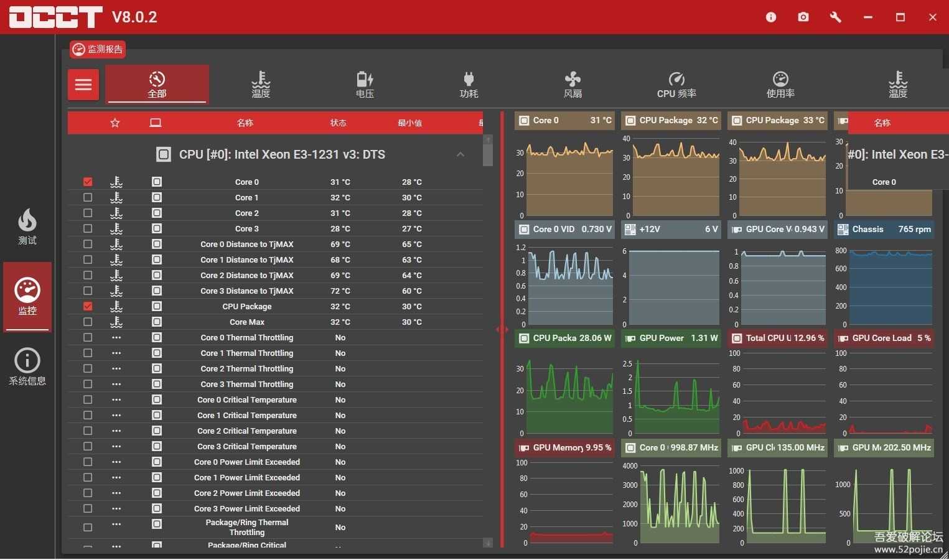Screen dimensions: 949x560
Task: Switch to the 监控 sidebar section
Action: click(x=27, y=297)
